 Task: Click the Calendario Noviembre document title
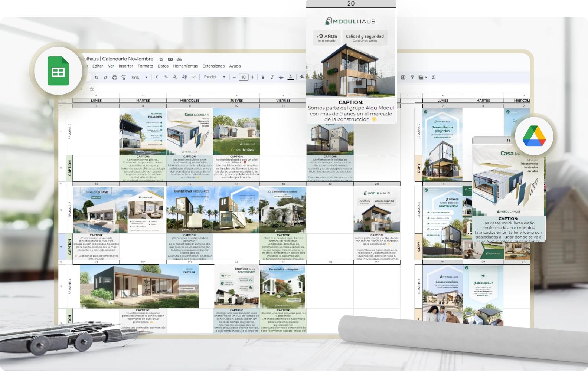point(120,59)
